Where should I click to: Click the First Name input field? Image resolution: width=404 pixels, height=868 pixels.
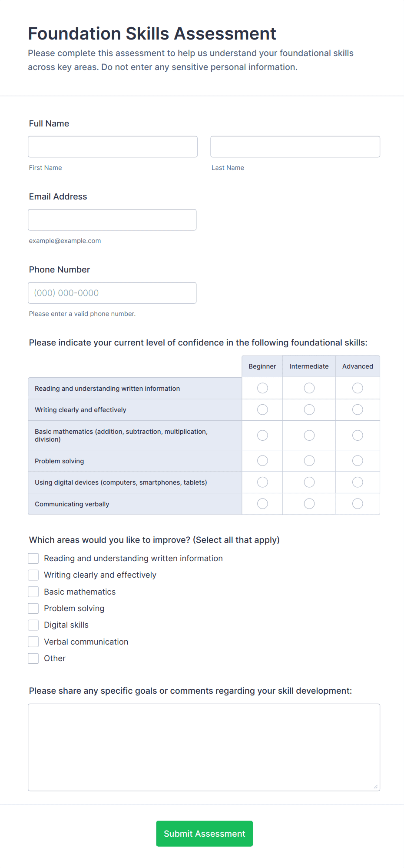coord(112,146)
